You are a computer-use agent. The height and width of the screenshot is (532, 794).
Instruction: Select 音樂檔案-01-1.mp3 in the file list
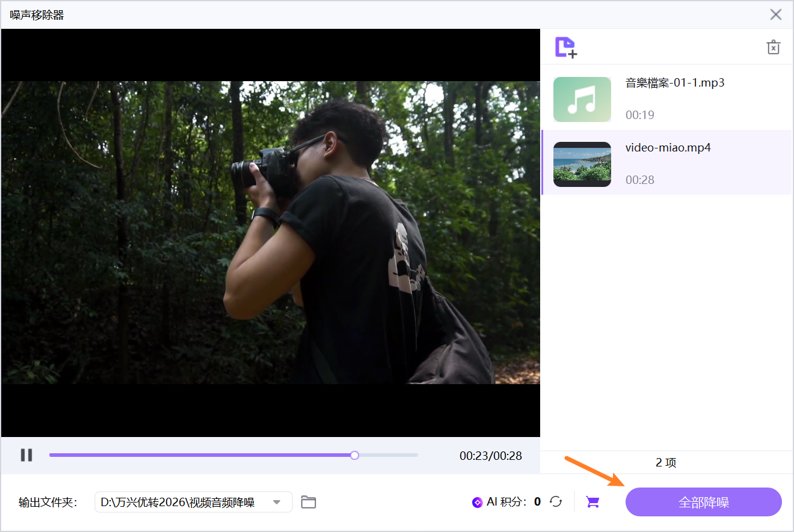tap(668, 98)
